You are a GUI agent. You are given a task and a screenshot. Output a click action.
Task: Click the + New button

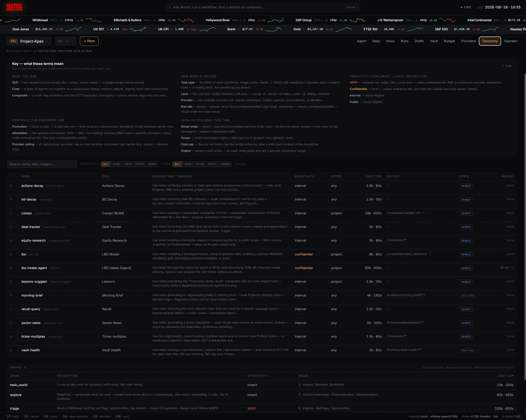coord(89,41)
